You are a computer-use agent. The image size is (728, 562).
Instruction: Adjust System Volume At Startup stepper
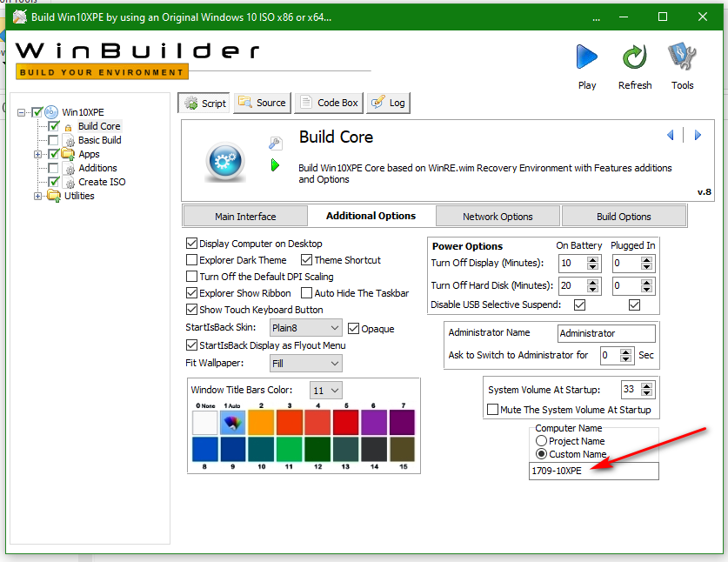click(x=647, y=389)
